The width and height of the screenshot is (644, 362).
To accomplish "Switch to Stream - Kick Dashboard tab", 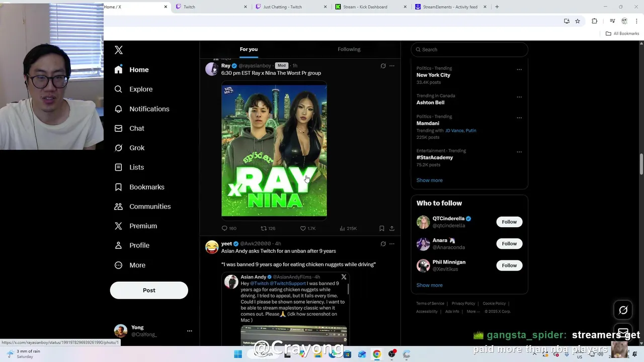I will point(371,7).
